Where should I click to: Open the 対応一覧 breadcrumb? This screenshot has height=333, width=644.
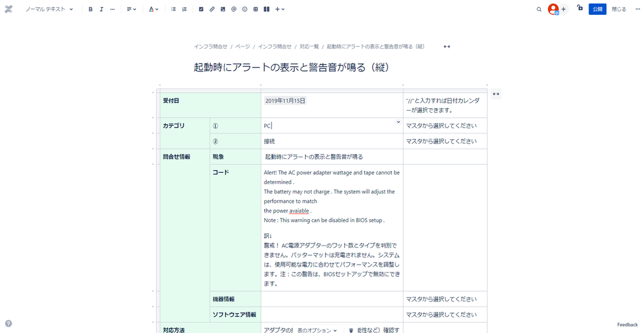[x=309, y=47]
